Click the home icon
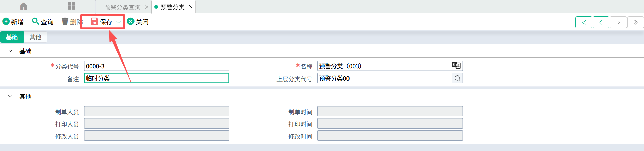This screenshot has width=644, height=151. 24,7
